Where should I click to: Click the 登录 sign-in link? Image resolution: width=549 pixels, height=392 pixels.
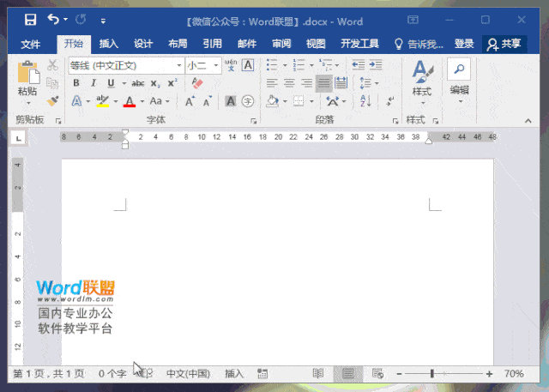464,44
